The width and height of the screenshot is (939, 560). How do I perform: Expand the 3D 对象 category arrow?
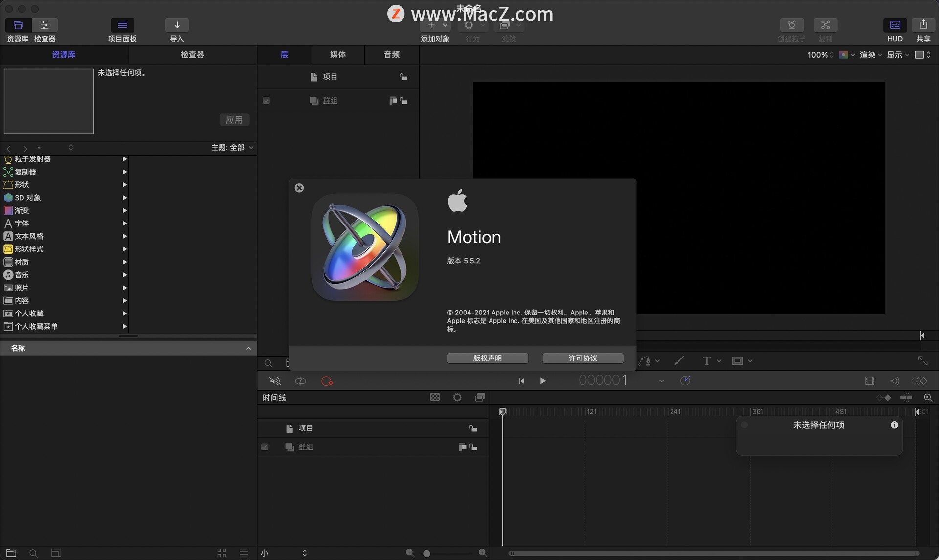coord(124,198)
